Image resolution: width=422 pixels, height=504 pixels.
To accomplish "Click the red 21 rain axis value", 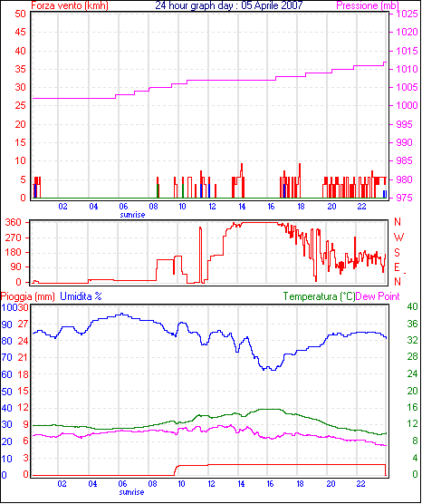I will tap(23, 357).
